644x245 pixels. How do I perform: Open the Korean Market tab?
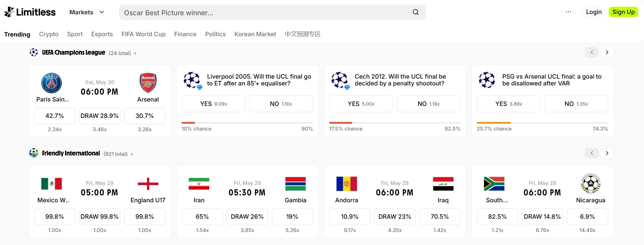coord(255,34)
